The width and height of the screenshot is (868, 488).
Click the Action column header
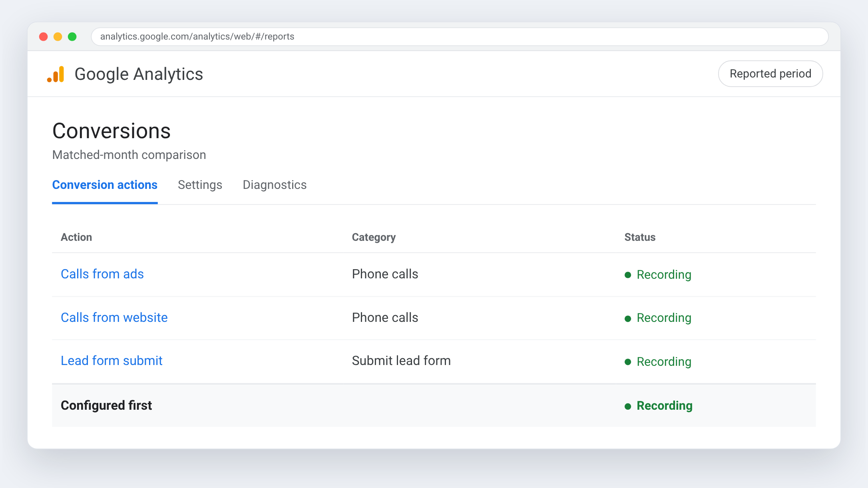[76, 237]
